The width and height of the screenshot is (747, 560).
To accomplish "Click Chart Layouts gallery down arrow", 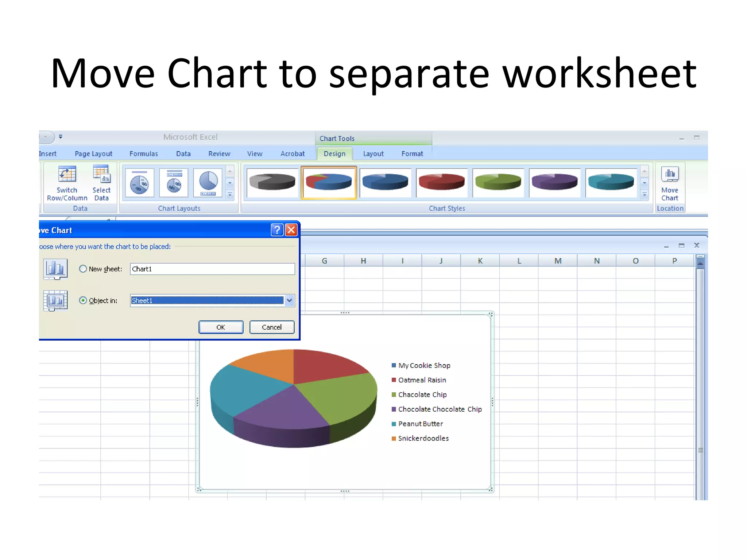I will coord(230,183).
